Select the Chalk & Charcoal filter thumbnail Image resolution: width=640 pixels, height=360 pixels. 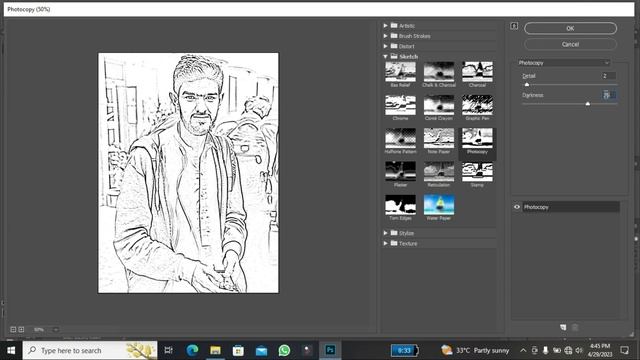(439, 72)
